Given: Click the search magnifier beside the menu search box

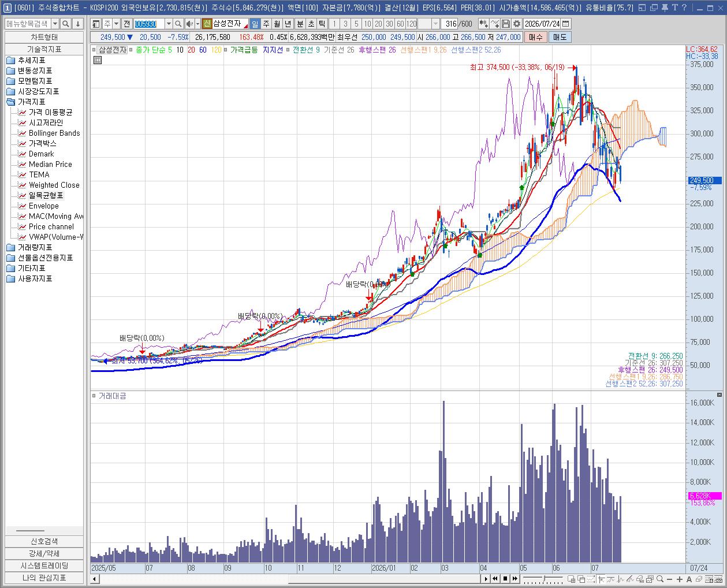Looking at the screenshot, I should coord(66,24).
